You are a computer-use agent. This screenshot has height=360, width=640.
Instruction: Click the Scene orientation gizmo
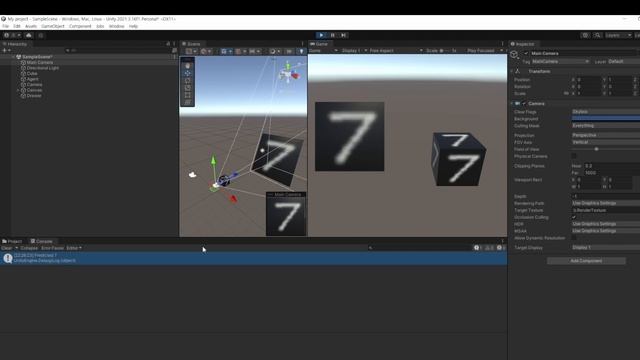click(289, 73)
